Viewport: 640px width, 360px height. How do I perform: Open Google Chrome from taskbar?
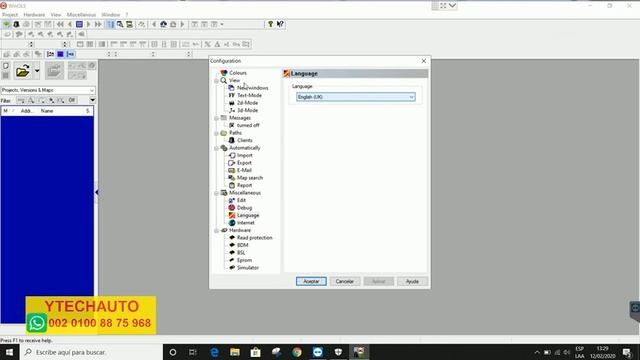tap(297, 352)
